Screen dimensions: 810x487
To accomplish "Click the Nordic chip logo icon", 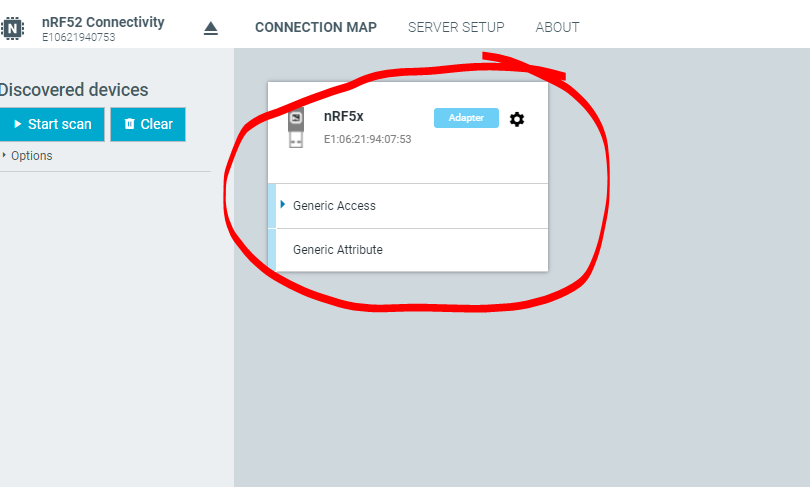I will [12, 28].
